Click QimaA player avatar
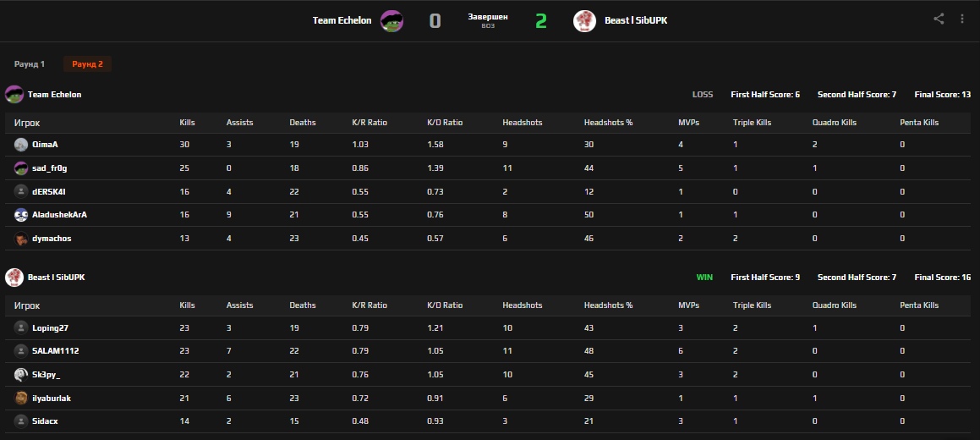 point(21,145)
